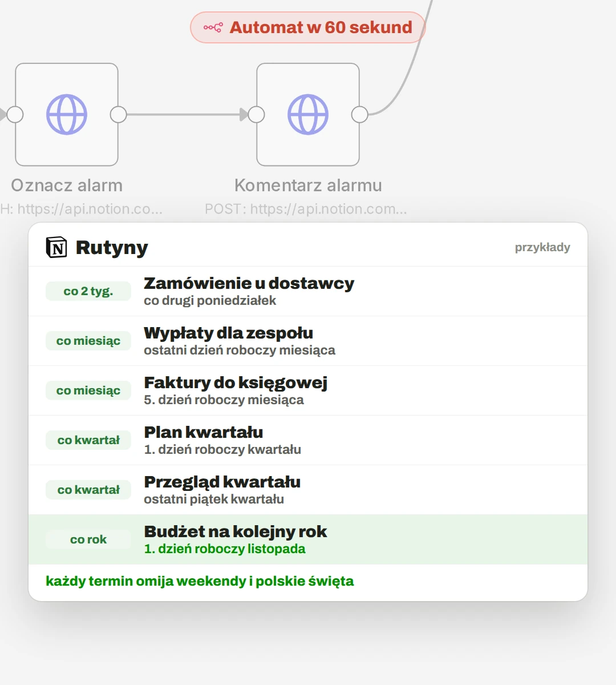Click output connector of Oznacz alarm node
Viewport: 616px width, 685px height.
118,115
